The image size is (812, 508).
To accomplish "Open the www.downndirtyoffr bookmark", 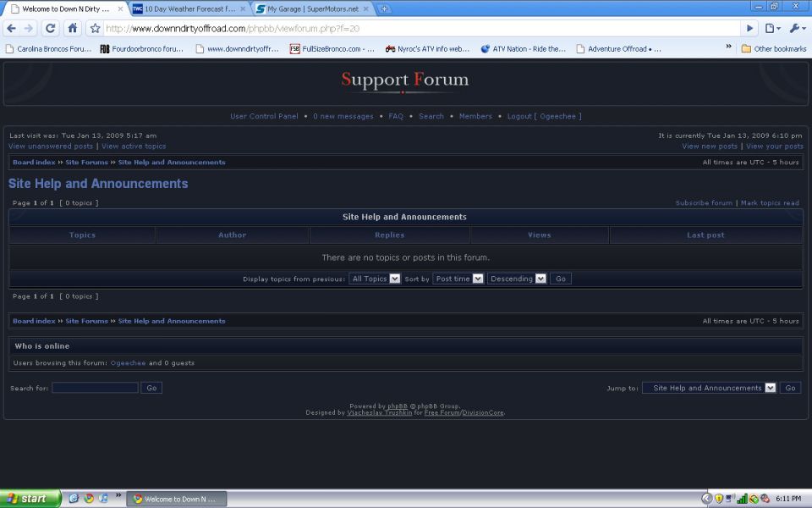I will pos(237,49).
